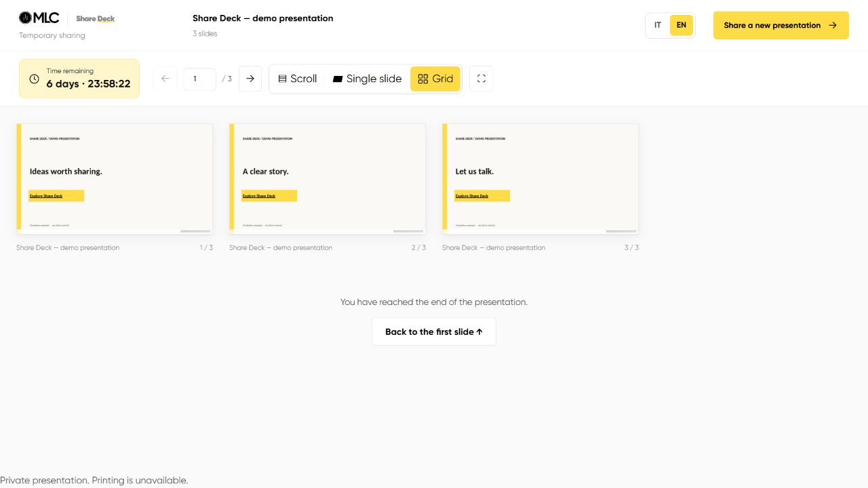Go to the previous slide arrow
The height and width of the screenshot is (488, 868).
[165, 79]
